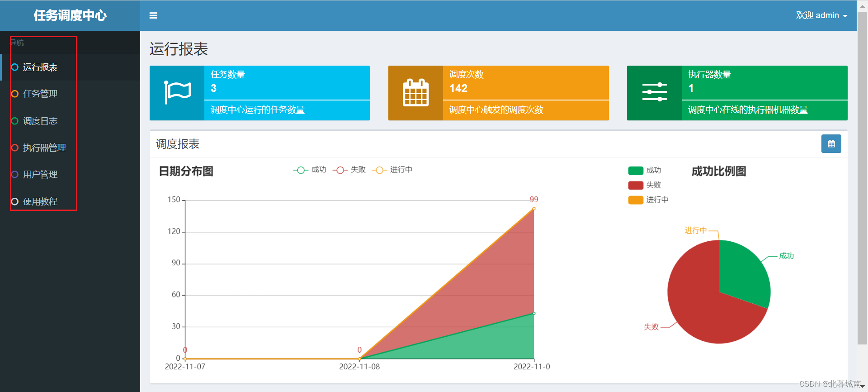Click 调度中心触发的调度次数 description text

click(496, 110)
